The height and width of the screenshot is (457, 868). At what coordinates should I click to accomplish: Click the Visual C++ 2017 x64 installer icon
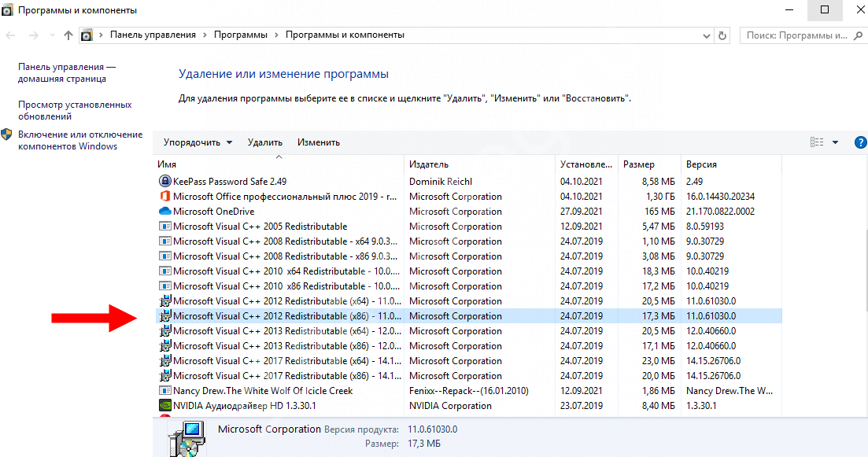point(165,360)
